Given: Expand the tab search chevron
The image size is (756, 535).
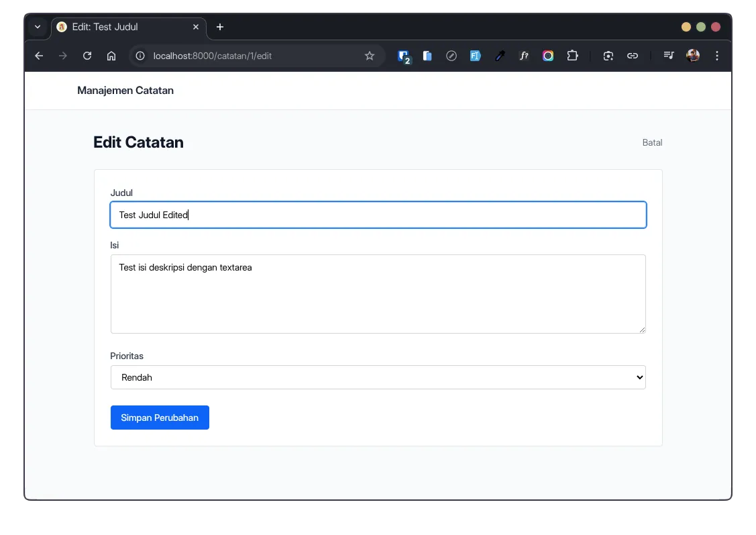Looking at the screenshot, I should (38, 27).
